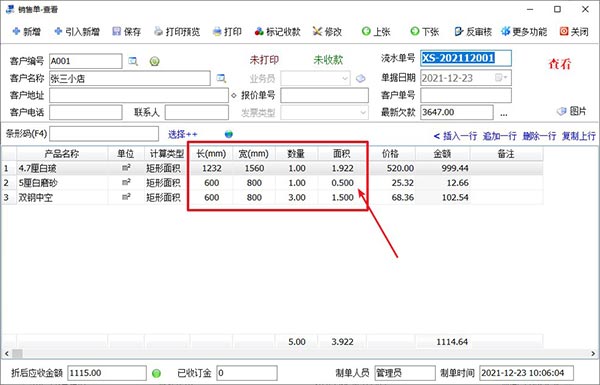Click the 修改 edit button
600x385 pixels.
[x=327, y=31]
